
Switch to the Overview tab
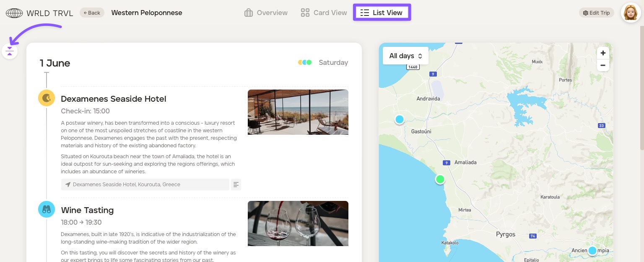coord(266,13)
